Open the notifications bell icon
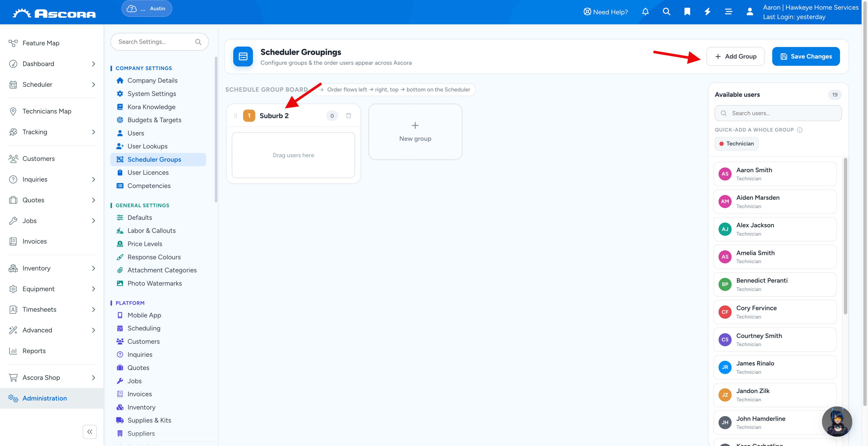Viewport: 868px width, 446px height. [x=645, y=12]
